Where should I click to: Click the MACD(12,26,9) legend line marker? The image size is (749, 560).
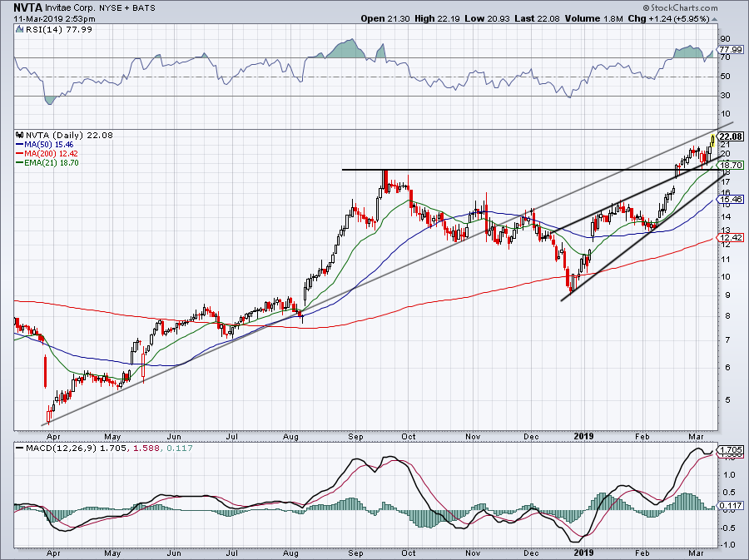click(x=20, y=448)
